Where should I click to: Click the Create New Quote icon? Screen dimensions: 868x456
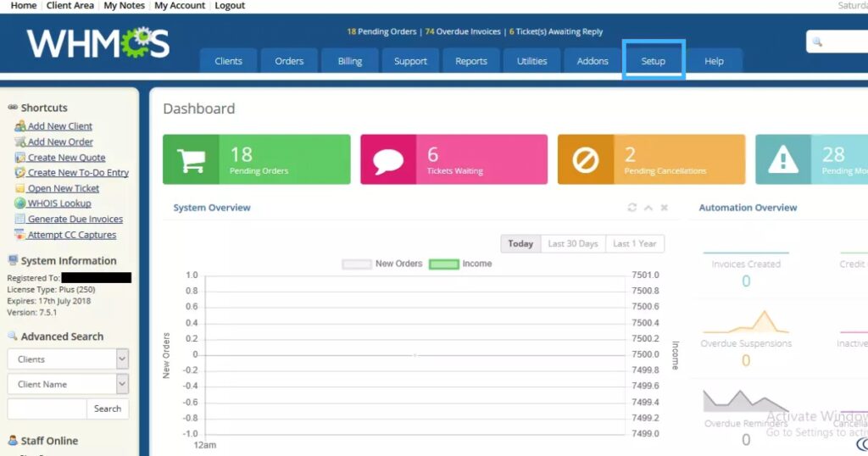coord(20,157)
